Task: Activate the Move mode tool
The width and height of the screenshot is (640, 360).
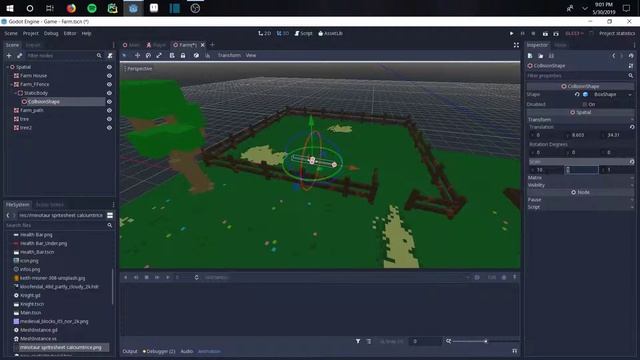Action: 137,56
